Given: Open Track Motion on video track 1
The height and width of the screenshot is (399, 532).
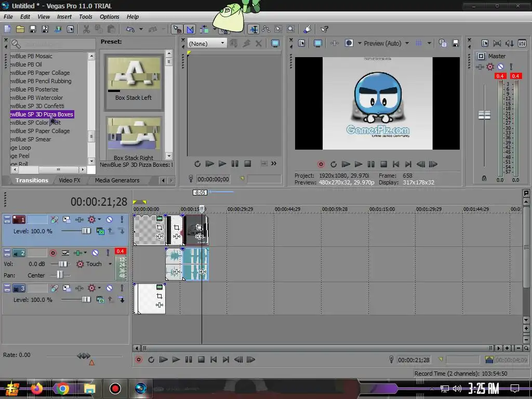Looking at the screenshot, I should pyautogui.click(x=66, y=220).
